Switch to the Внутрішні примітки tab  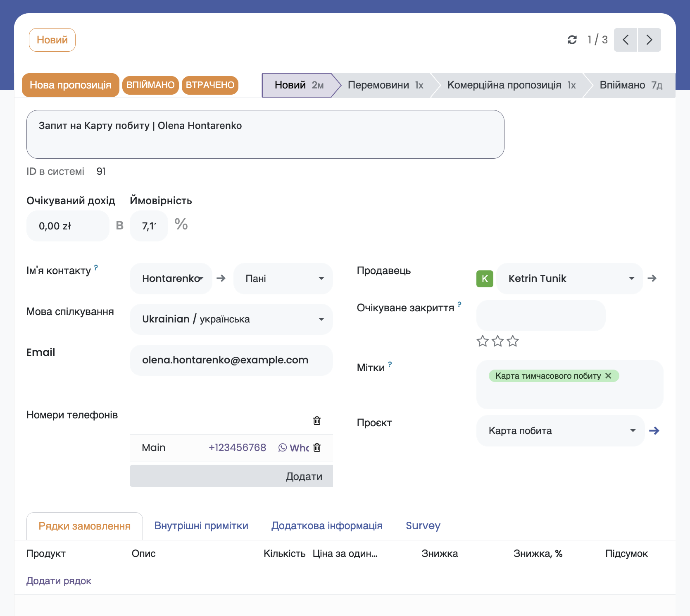(x=201, y=526)
